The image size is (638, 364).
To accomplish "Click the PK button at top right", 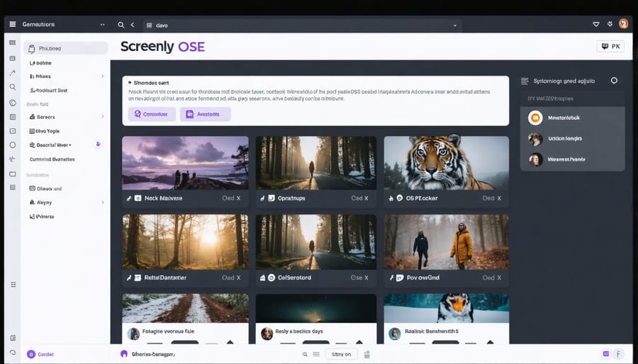I will click(x=610, y=46).
